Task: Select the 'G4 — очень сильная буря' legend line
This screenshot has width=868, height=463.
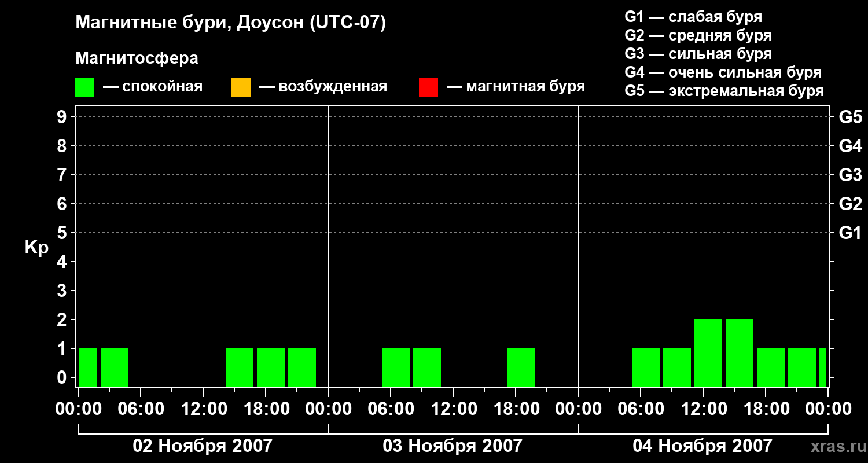Action: [x=723, y=72]
